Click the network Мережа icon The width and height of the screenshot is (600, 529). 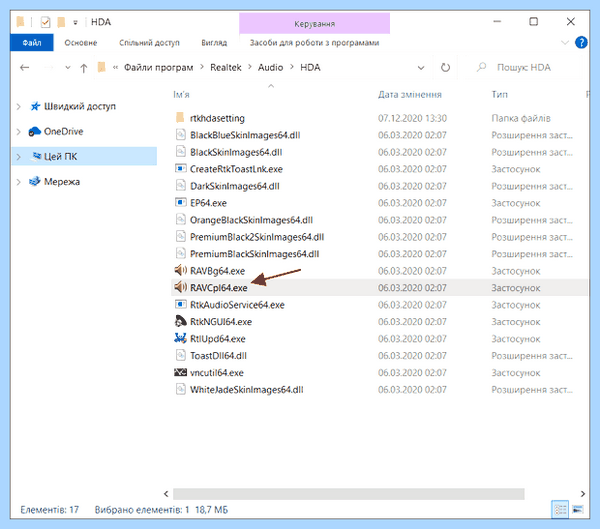point(34,181)
